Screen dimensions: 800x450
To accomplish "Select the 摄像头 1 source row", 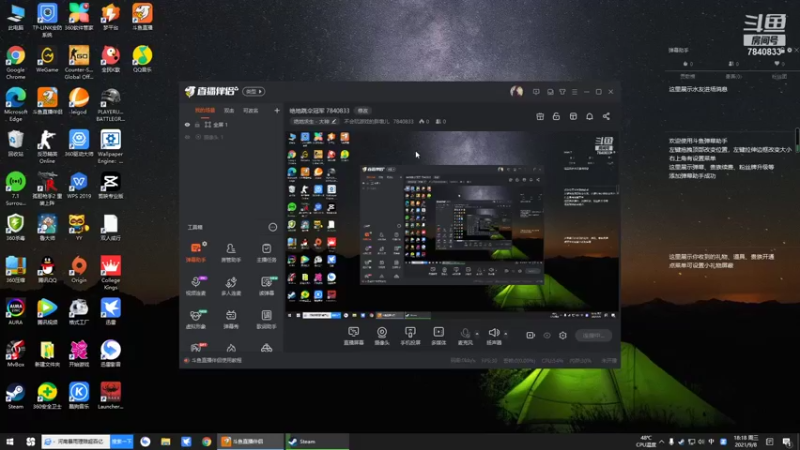I will (x=231, y=137).
